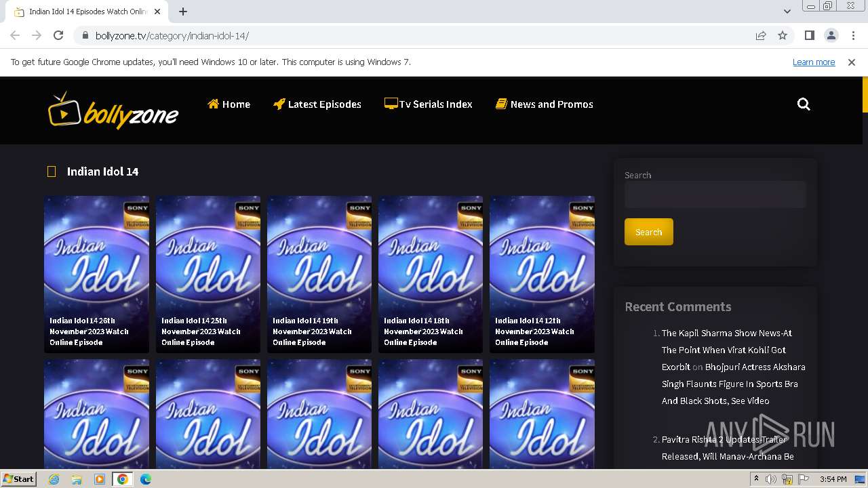Click the network tray icon
Image resolution: width=868 pixels, height=488 pixels.
click(787, 479)
